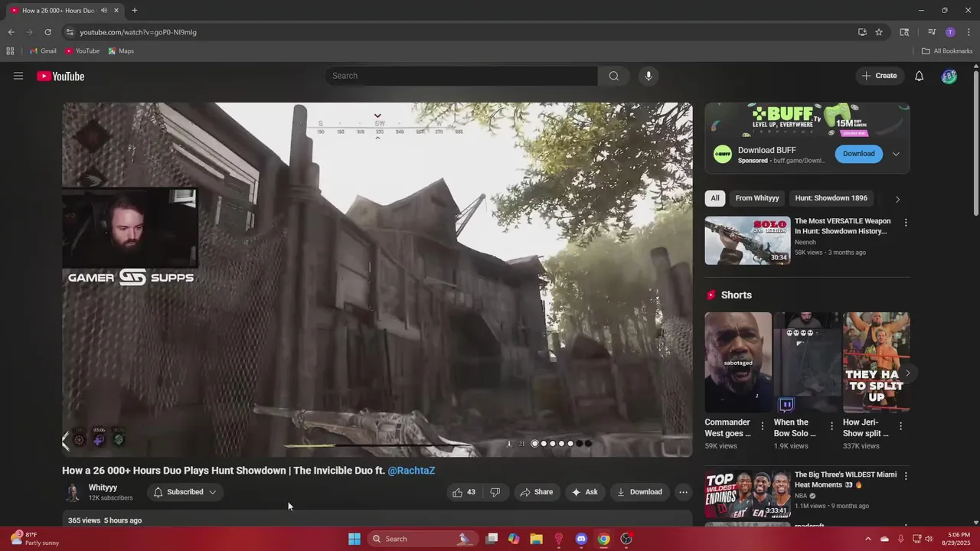The width and height of the screenshot is (980, 551).
Task: Open YouTube notifications bell
Action: point(920,76)
